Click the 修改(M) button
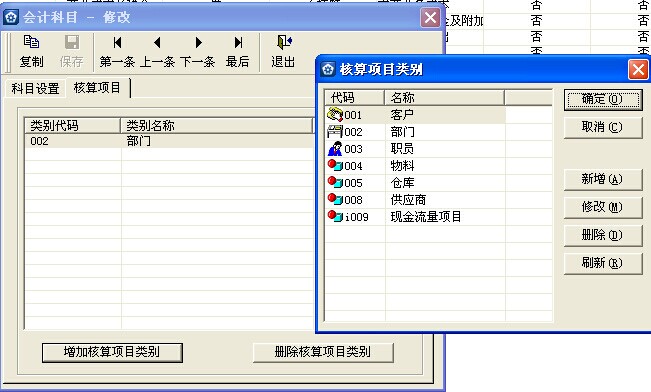651x392 pixels. point(602,207)
